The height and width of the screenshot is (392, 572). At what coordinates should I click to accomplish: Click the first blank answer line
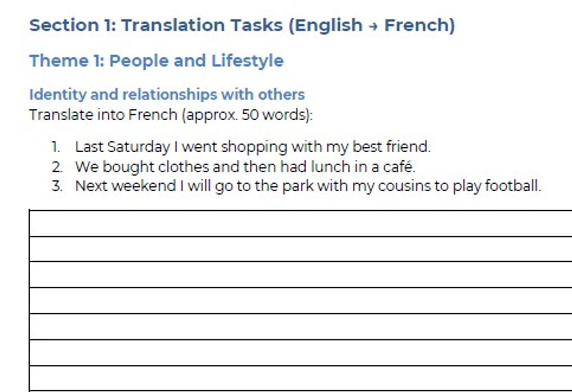click(x=300, y=223)
